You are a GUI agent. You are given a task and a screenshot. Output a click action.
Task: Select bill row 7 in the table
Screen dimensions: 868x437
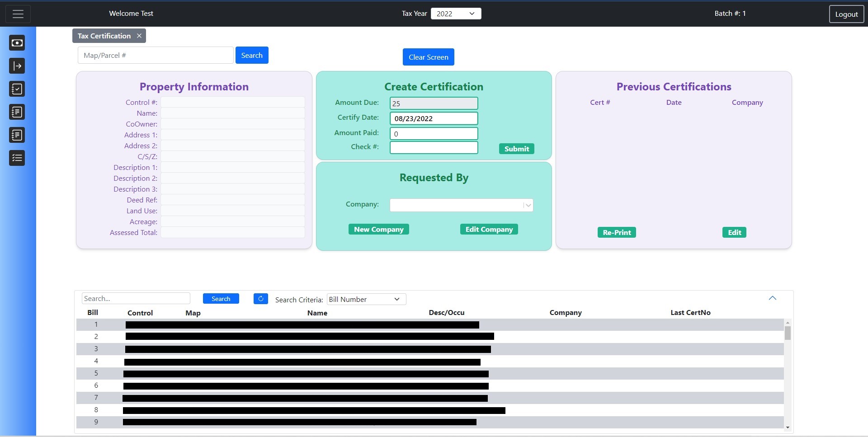[x=430, y=398]
